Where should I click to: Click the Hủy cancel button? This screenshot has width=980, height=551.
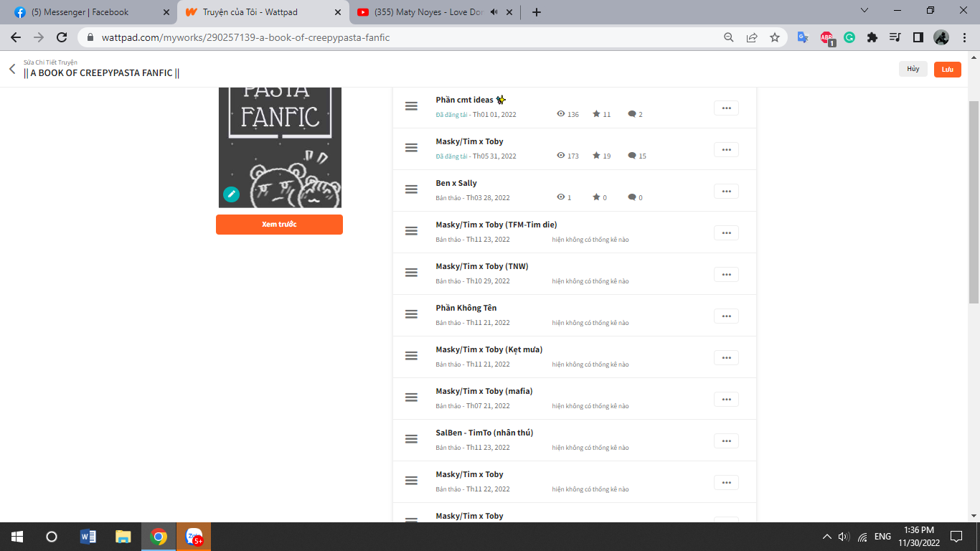pyautogui.click(x=913, y=69)
